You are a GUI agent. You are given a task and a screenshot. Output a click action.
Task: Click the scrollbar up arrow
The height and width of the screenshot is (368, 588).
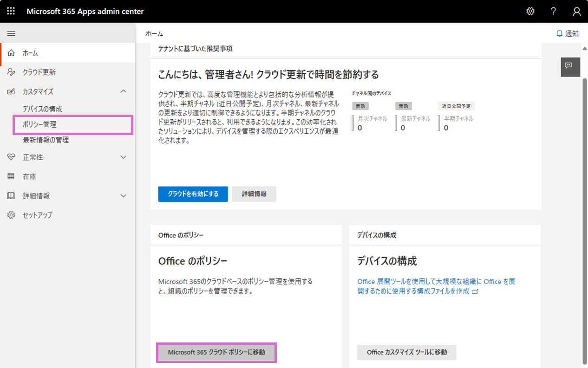click(x=584, y=49)
